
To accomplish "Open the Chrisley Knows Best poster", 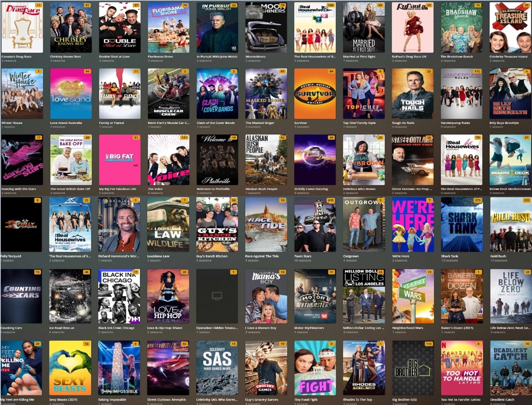I will (71, 27).
